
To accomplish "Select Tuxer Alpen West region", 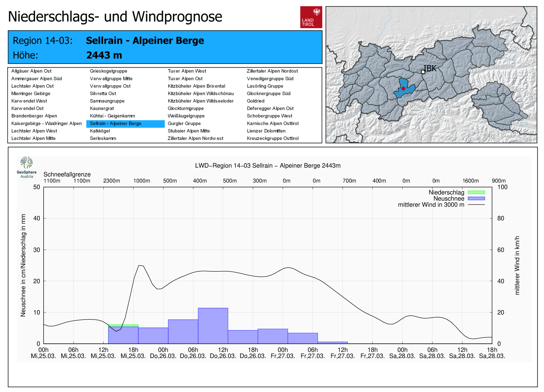I will 187,71.
